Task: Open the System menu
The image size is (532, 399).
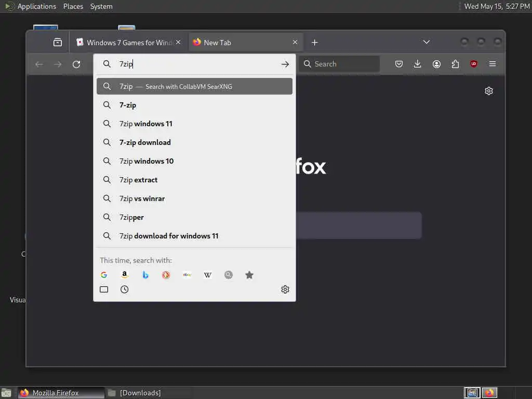Action: click(x=101, y=6)
